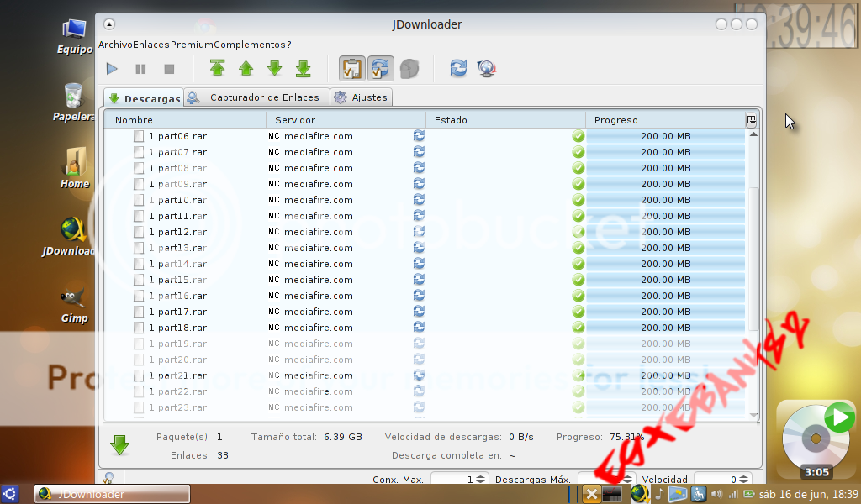The image size is (861, 504).
Task: Roll up JDownloader window with title arrow
Action: 109,24
